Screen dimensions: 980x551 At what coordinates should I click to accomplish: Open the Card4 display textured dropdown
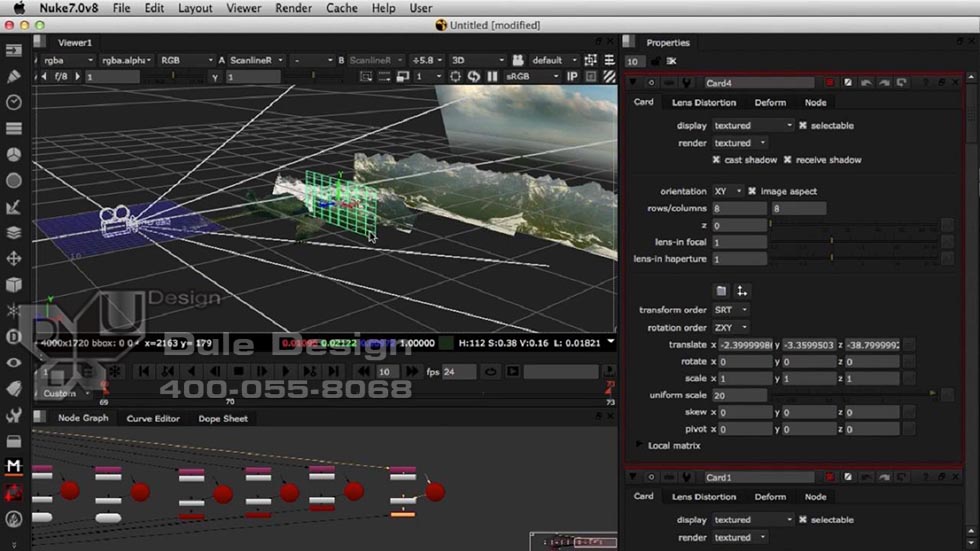[752, 126]
